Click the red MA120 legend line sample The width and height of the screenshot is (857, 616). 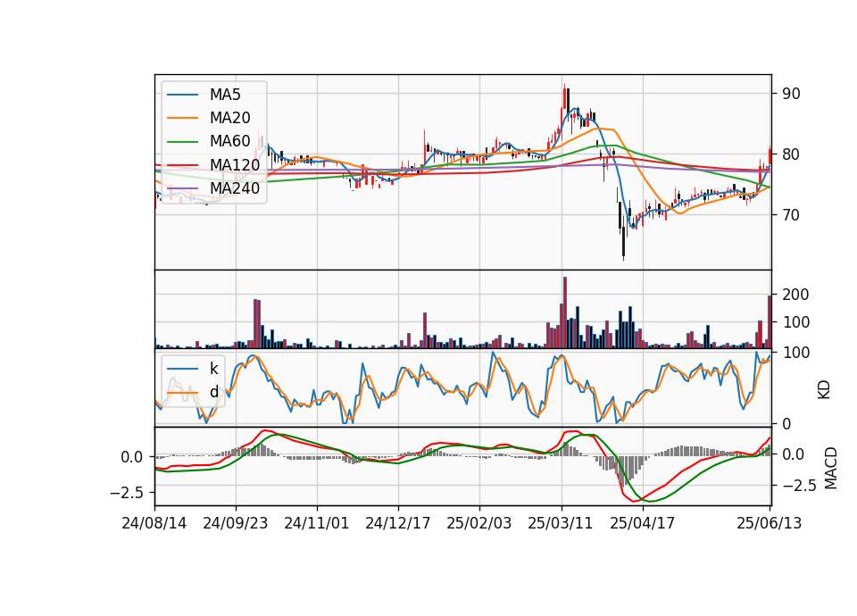182,165
